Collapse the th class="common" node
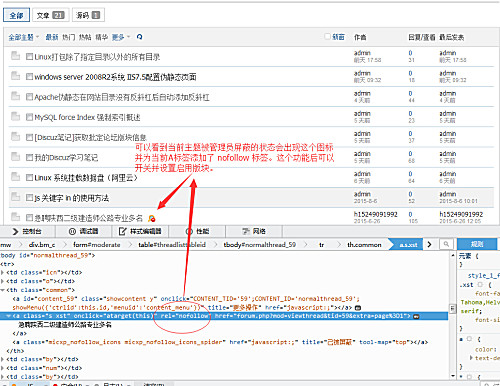The height and width of the screenshot is (386, 500). [3, 290]
